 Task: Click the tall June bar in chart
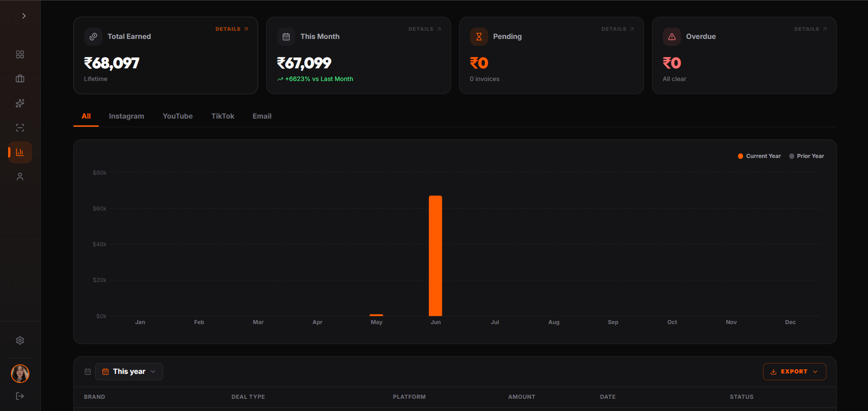[x=436, y=256]
